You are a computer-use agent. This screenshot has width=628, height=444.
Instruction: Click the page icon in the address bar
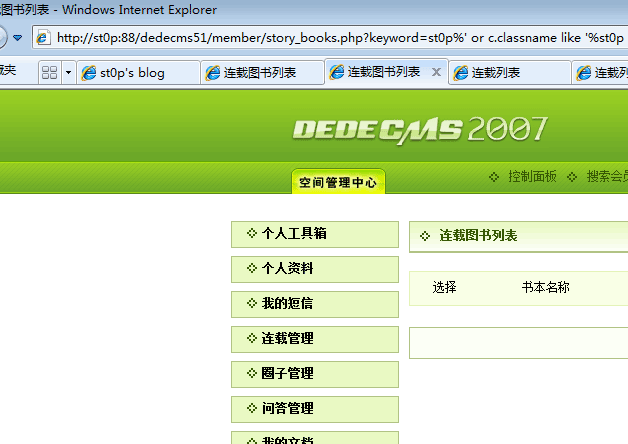pyautogui.click(x=42, y=38)
